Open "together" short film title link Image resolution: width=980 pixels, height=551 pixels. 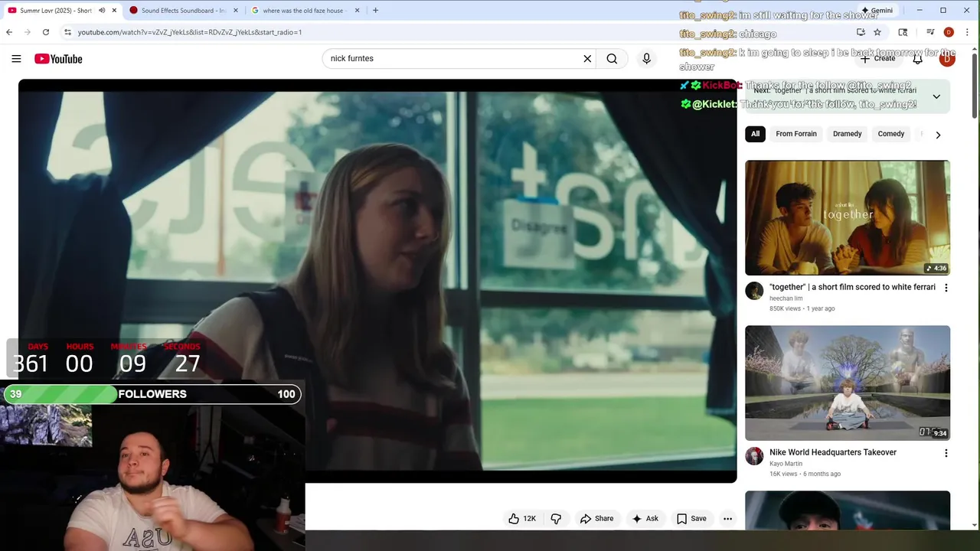pos(852,287)
